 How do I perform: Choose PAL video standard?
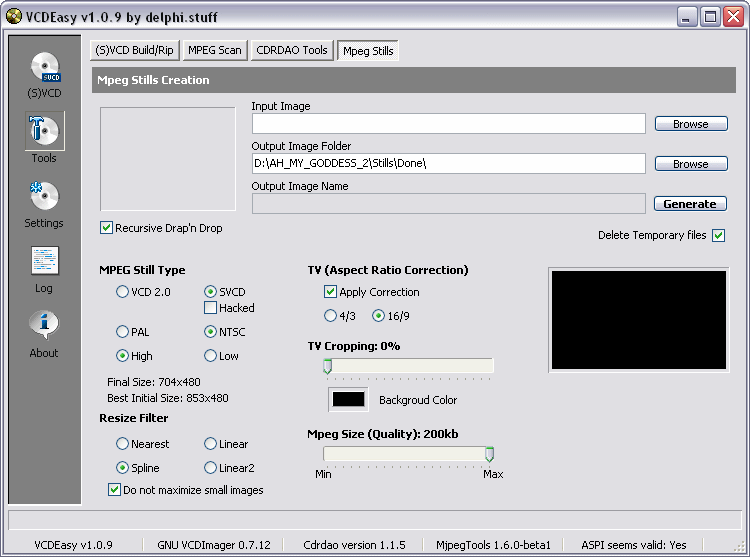(x=123, y=331)
